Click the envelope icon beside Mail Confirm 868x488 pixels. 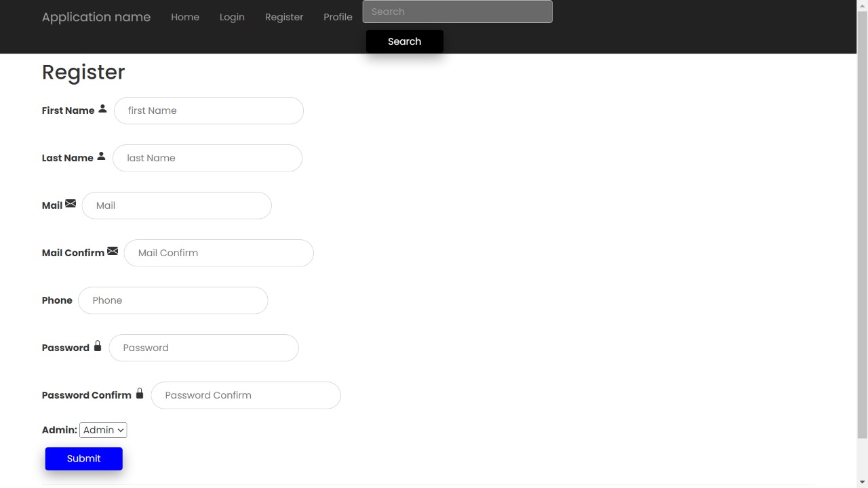[x=113, y=251]
